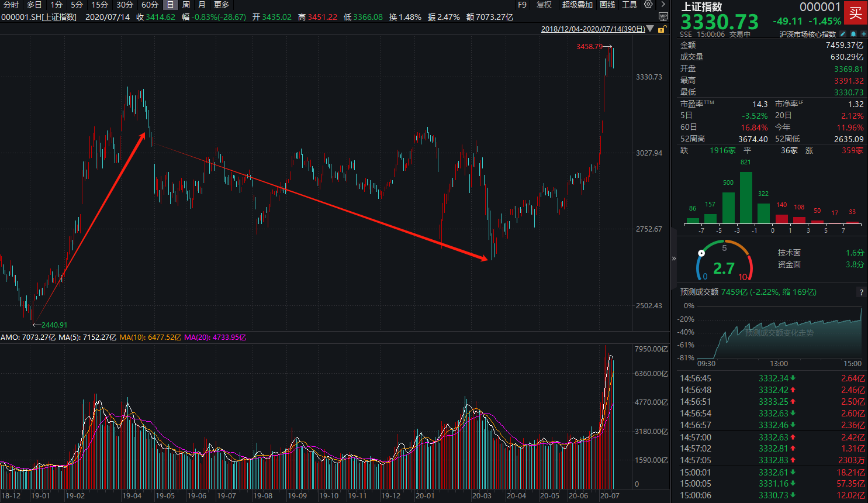
Task: Open the 更多 more periods menu
Action: click(222, 5)
